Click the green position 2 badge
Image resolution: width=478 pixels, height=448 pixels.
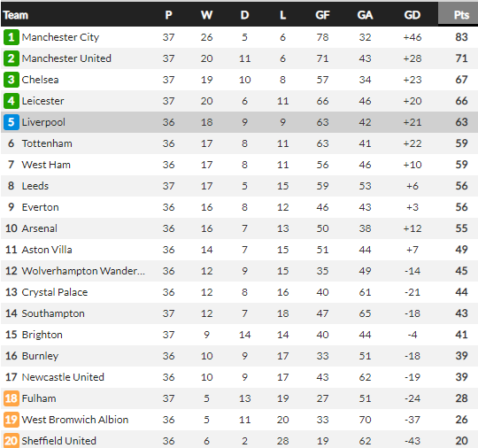pyautogui.click(x=12, y=58)
